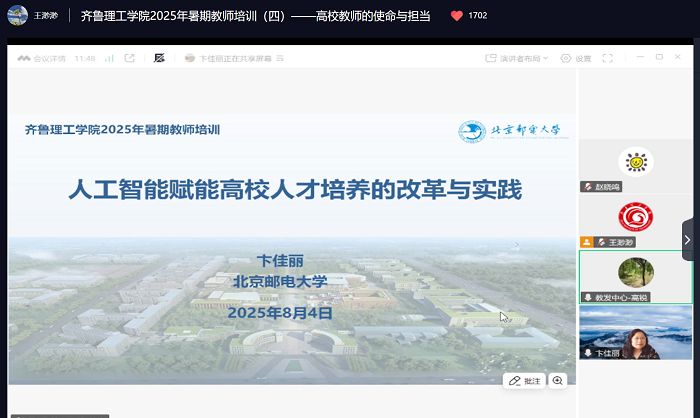This screenshot has height=418, width=700.
Task: Open the 演讲者布局 layout dropdown
Action: click(x=524, y=59)
